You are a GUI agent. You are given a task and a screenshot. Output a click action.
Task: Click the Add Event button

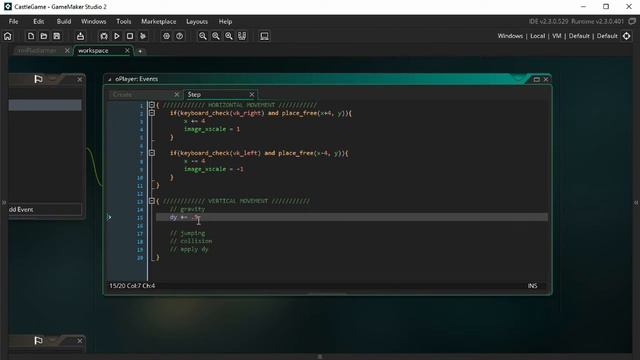tap(45, 209)
